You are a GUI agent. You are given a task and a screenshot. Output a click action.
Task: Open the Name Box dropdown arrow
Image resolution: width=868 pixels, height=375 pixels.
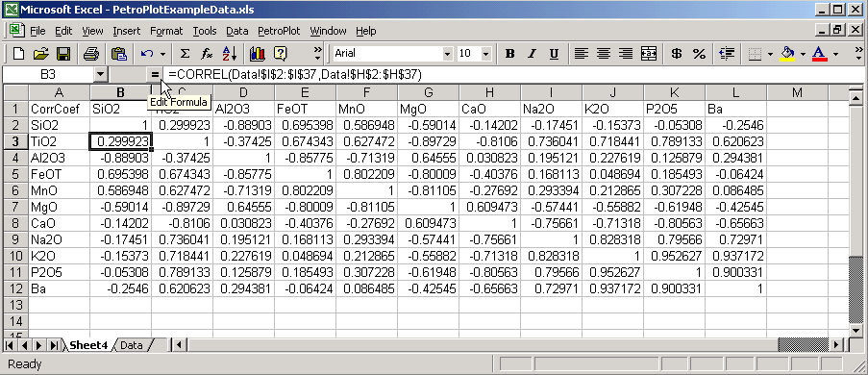[x=100, y=74]
